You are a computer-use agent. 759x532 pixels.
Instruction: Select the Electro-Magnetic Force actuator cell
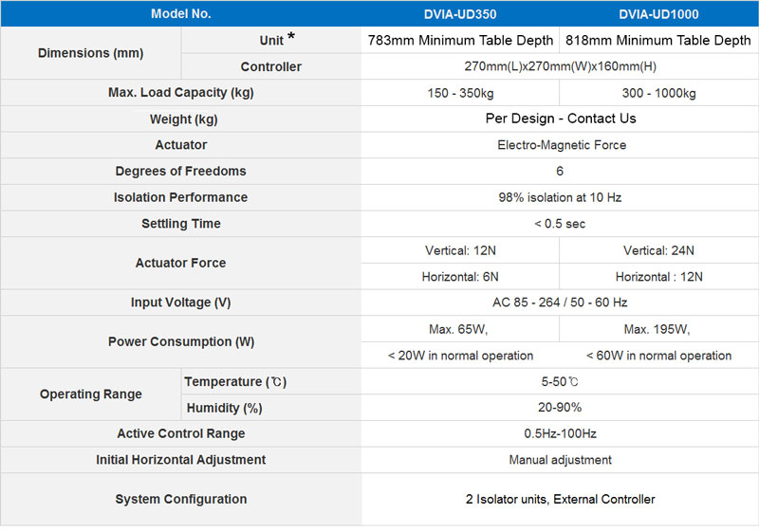click(x=560, y=145)
